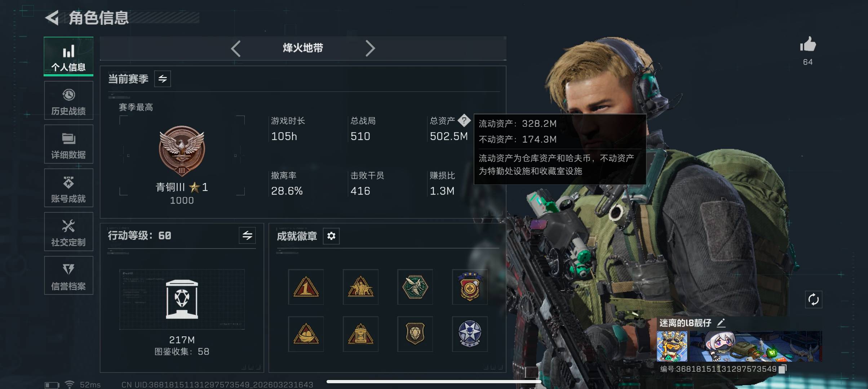Image resolution: width=868 pixels, height=389 pixels.
Task: Open the 总资产 question mark help icon
Action: coord(464,120)
